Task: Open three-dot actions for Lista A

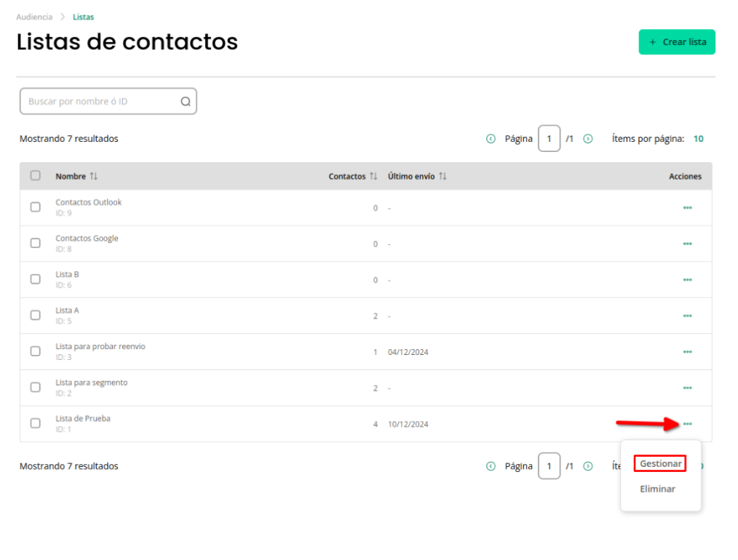Action: 687,316
